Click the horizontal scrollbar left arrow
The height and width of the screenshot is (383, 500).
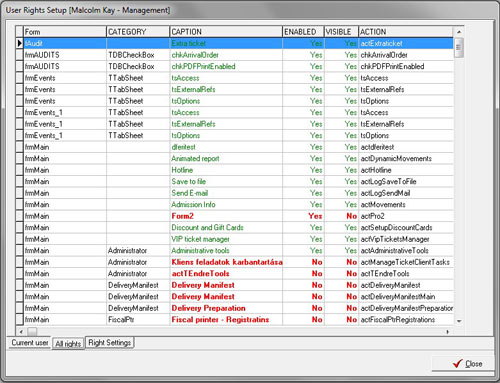[x=21, y=332]
